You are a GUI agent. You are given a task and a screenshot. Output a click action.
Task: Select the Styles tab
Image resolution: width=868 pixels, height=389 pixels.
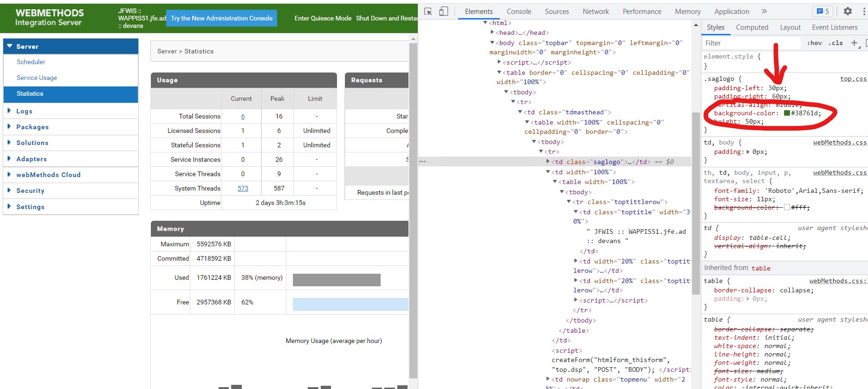[715, 27]
